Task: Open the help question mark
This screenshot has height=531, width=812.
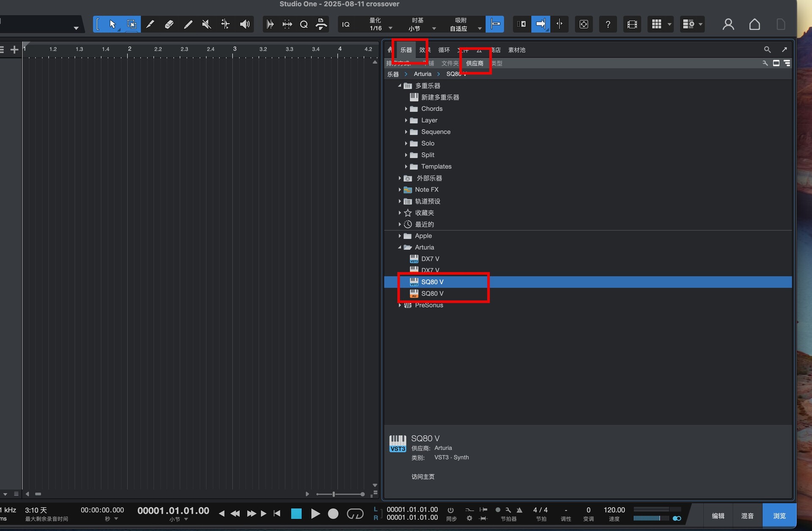Action: point(608,24)
